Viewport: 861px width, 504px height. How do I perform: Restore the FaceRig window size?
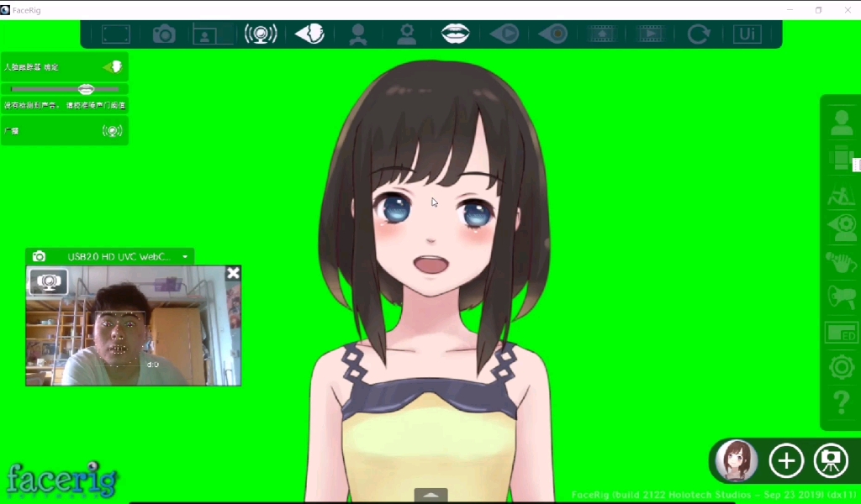818,10
